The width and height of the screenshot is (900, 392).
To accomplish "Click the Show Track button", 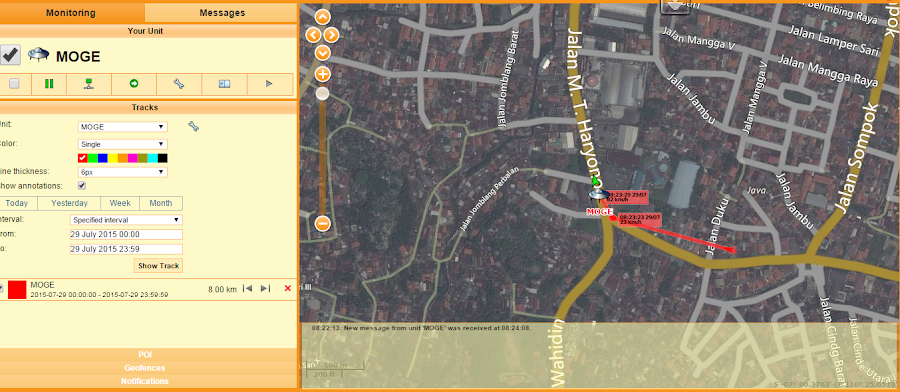I will click(x=159, y=266).
